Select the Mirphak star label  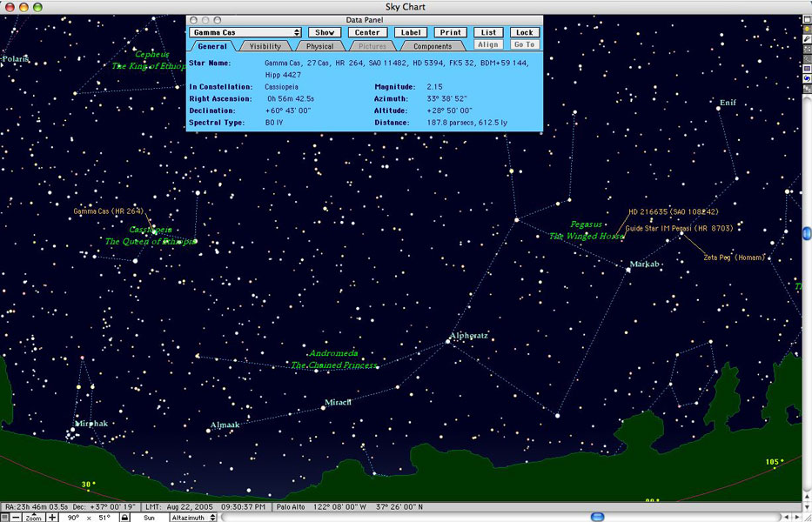[91, 424]
